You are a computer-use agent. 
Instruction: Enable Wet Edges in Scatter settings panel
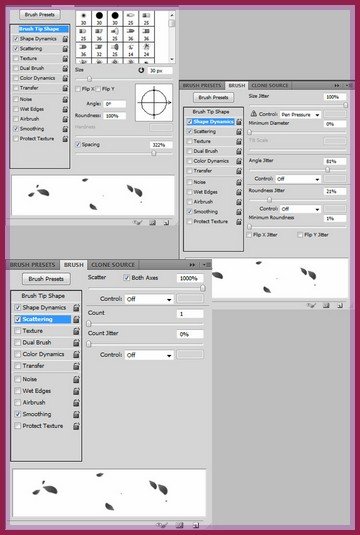click(x=18, y=391)
